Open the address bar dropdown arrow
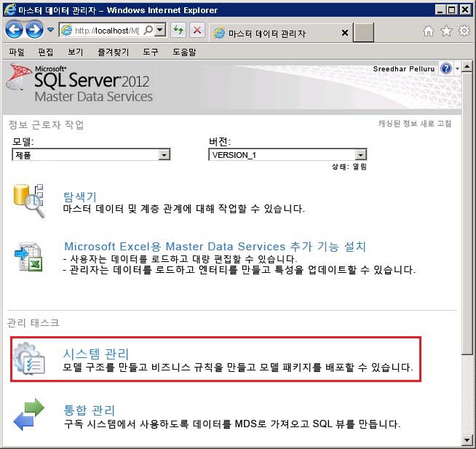 (160, 30)
